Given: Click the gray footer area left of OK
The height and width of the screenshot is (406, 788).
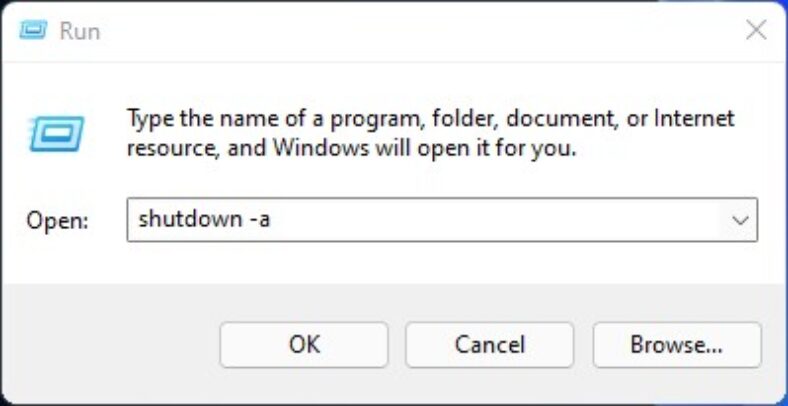Looking at the screenshot, I should 111,345.
